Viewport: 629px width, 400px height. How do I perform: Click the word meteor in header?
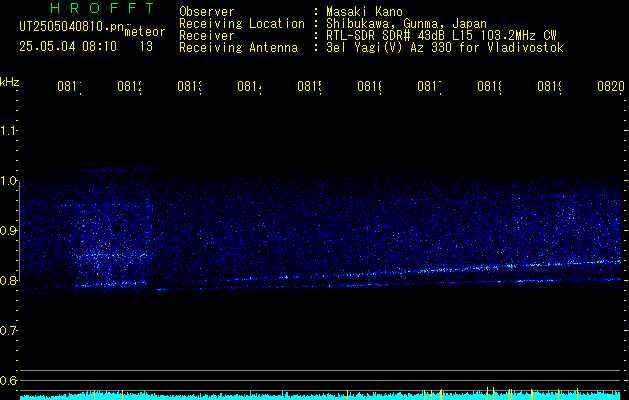click(145, 32)
